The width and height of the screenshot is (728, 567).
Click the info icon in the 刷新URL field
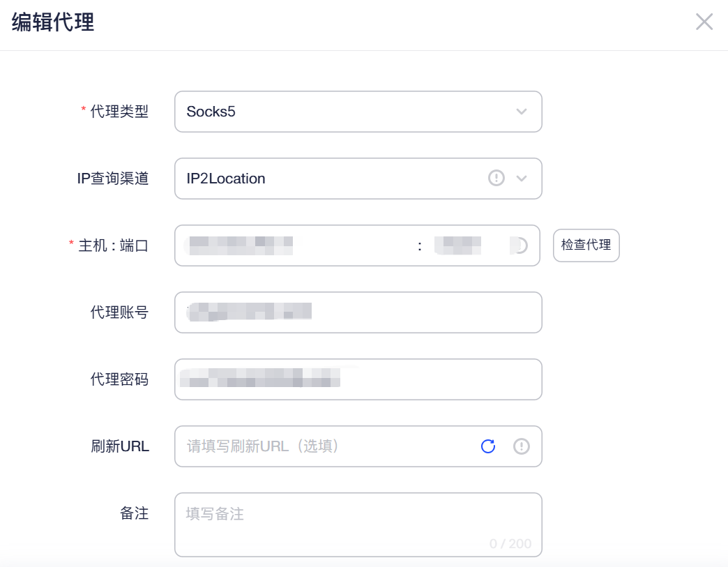(x=522, y=446)
